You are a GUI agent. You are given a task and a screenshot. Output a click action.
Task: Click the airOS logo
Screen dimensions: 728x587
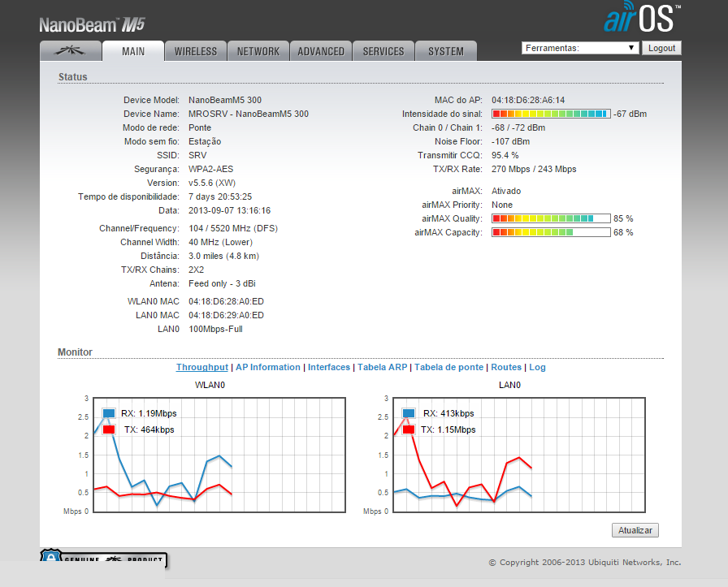(642, 18)
